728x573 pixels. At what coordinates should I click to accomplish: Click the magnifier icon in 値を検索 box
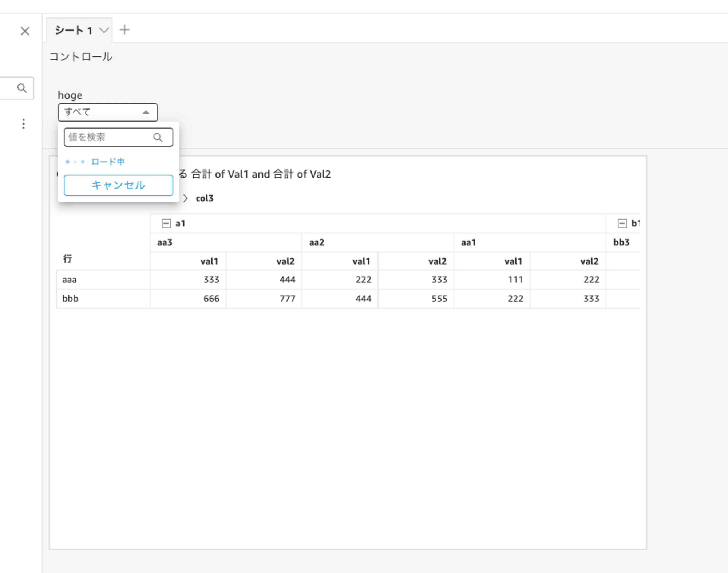(158, 137)
